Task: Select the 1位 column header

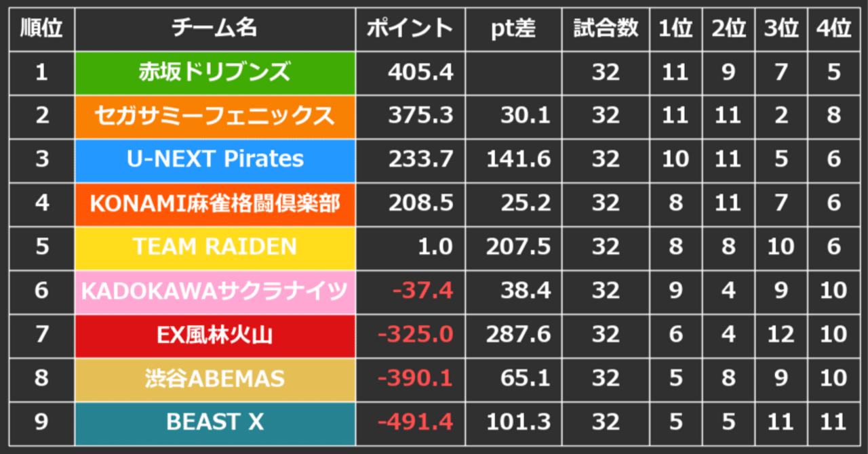Action: (675, 29)
